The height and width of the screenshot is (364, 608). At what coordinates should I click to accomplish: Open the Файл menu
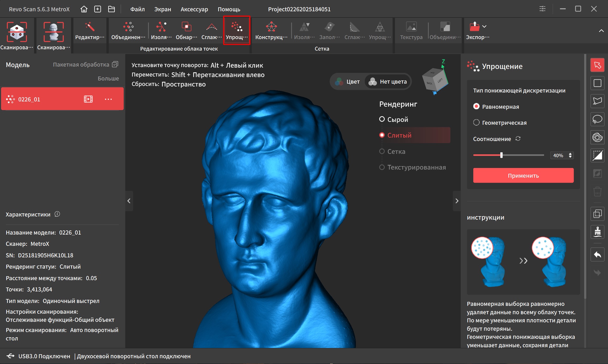point(137,9)
